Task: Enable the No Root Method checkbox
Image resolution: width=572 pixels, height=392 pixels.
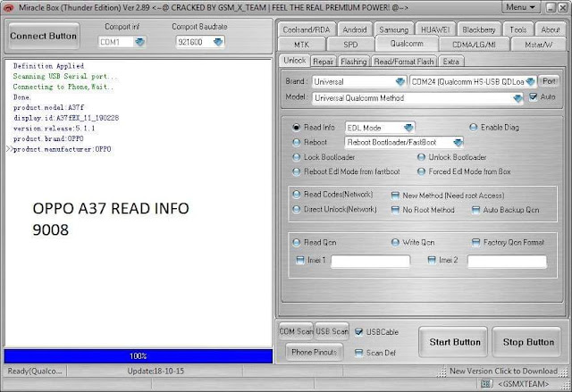Action: 395,210
